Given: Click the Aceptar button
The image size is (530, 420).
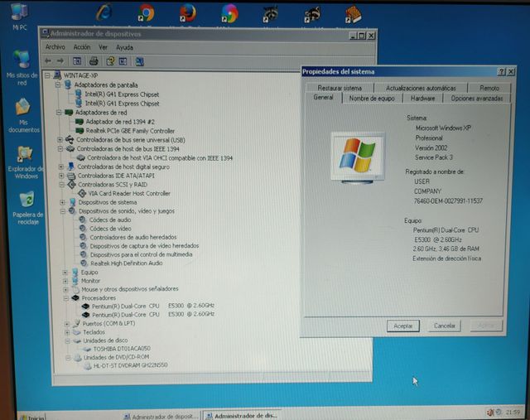Looking at the screenshot, I should coord(403,326).
